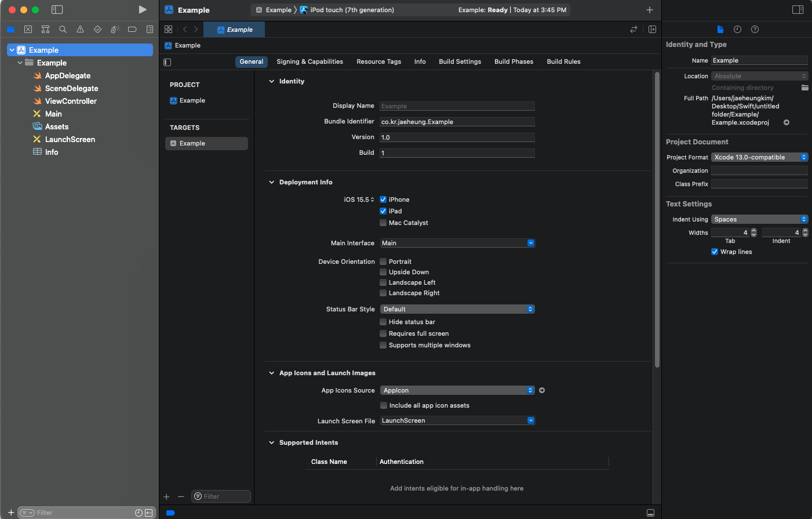Viewport: 812px width, 519px height.
Task: Switch to the Info tab
Action: pyautogui.click(x=420, y=61)
